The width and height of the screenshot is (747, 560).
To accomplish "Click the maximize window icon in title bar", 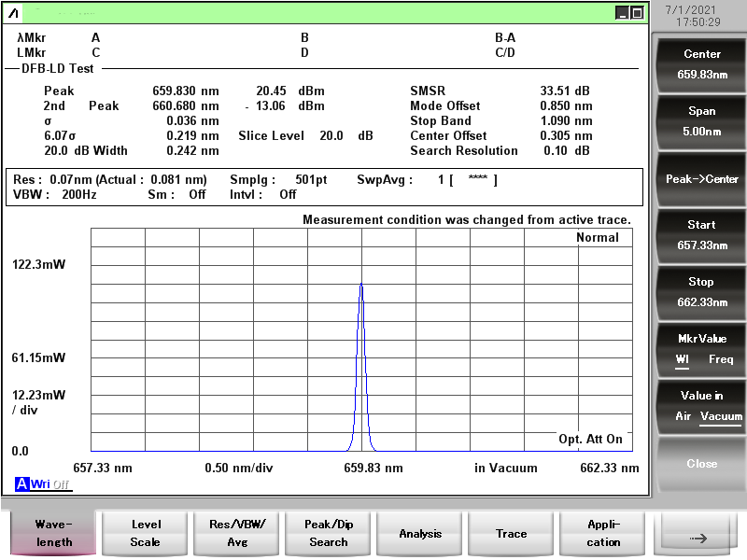I will (x=637, y=12).
